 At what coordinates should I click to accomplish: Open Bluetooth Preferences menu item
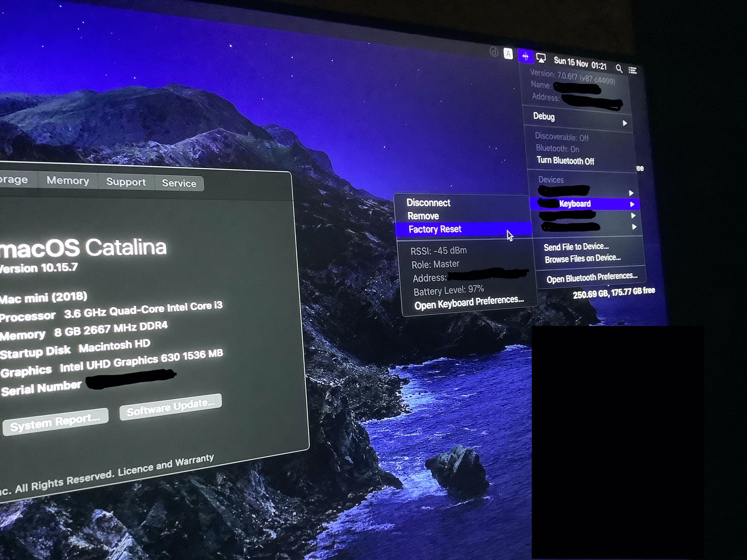click(x=592, y=278)
